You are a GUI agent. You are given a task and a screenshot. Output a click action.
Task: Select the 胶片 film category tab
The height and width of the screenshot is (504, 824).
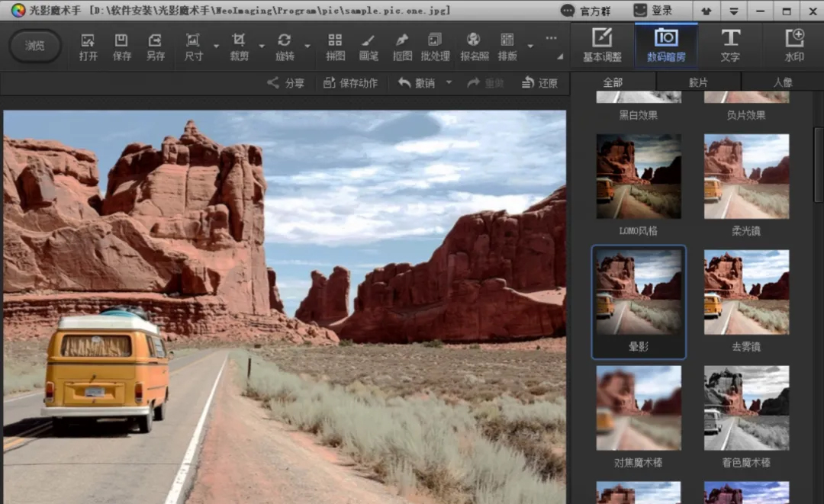[698, 82]
